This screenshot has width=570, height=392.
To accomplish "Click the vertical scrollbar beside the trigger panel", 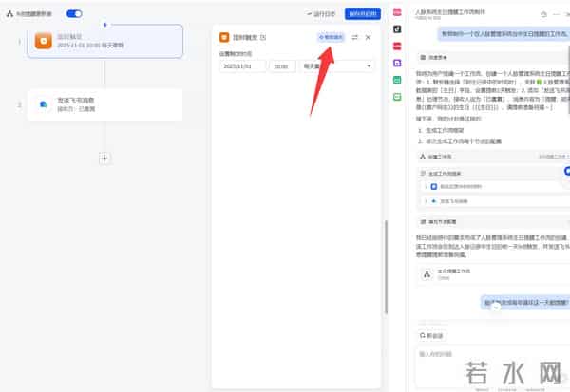I will tap(386, 267).
